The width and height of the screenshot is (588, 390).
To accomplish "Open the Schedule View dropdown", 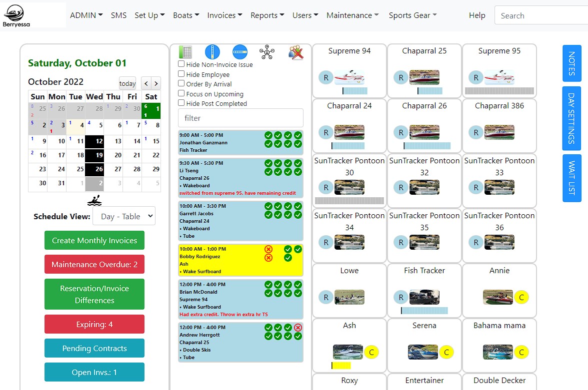I will click(124, 216).
